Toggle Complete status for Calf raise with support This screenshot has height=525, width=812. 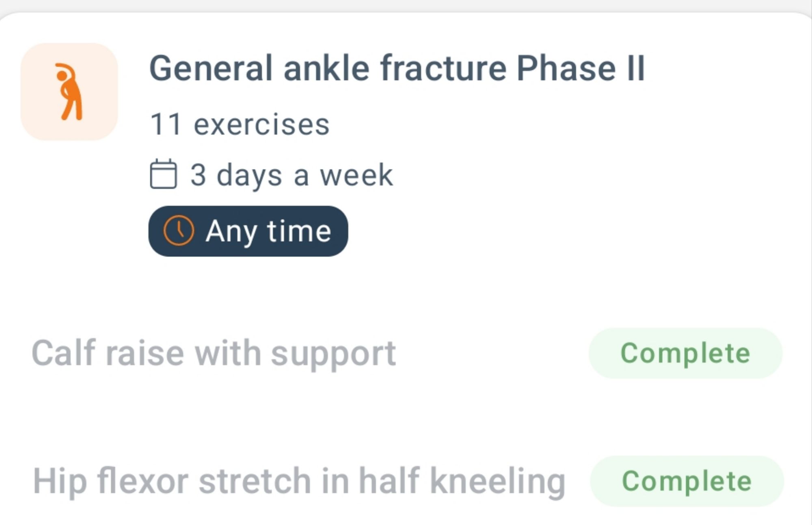point(685,353)
